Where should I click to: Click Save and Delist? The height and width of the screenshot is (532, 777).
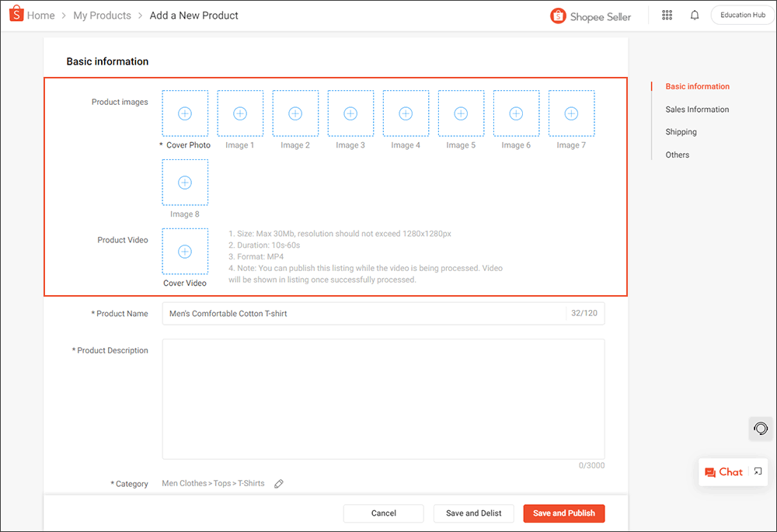473,513
